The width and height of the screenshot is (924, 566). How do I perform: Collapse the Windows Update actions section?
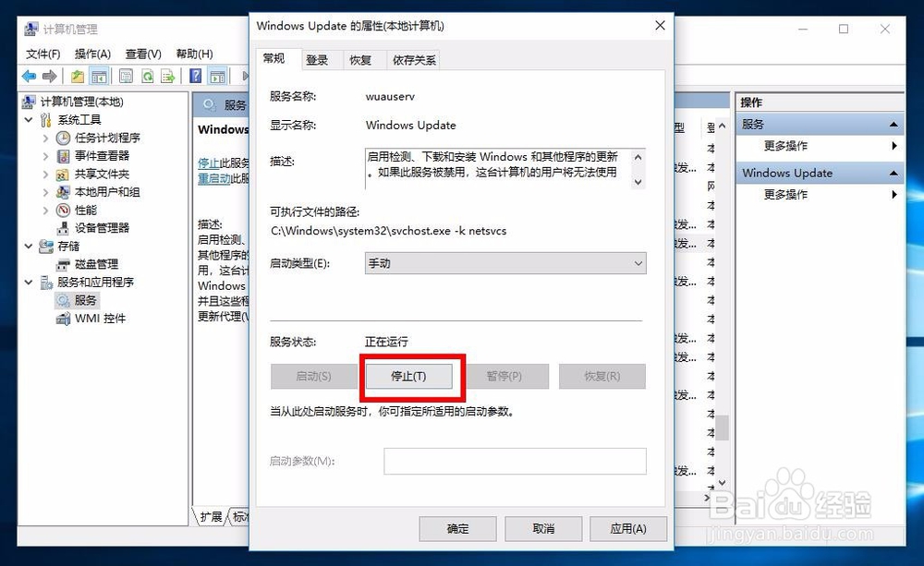(x=894, y=174)
